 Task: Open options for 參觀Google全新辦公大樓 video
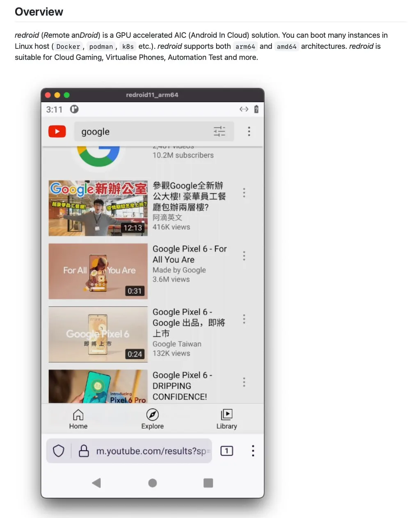(x=244, y=193)
